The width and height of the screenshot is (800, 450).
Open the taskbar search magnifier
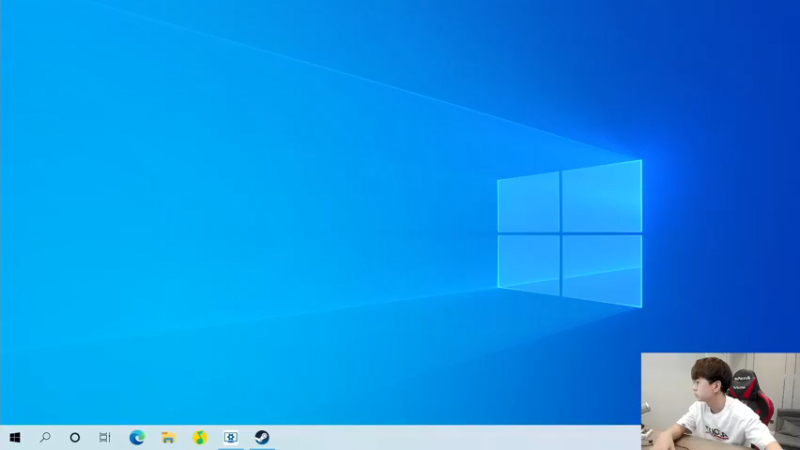pyautogui.click(x=45, y=437)
